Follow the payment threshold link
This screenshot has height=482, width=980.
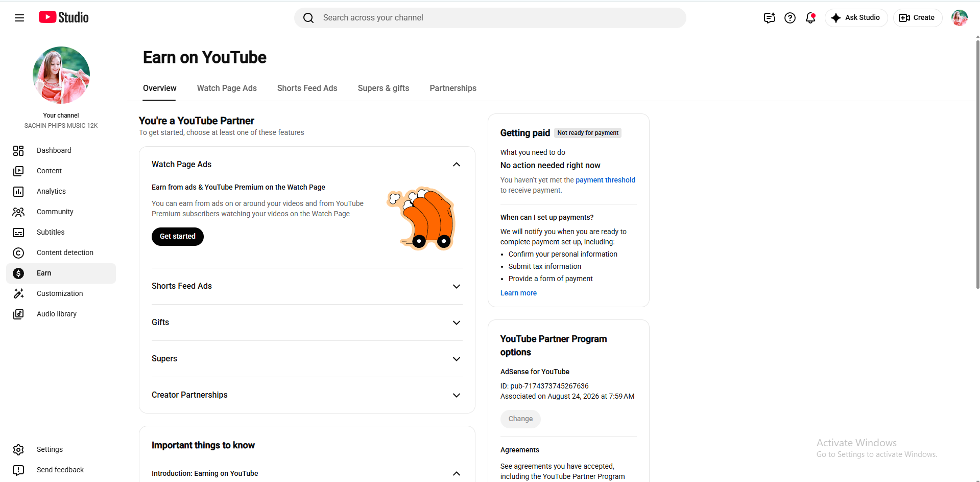(605, 180)
